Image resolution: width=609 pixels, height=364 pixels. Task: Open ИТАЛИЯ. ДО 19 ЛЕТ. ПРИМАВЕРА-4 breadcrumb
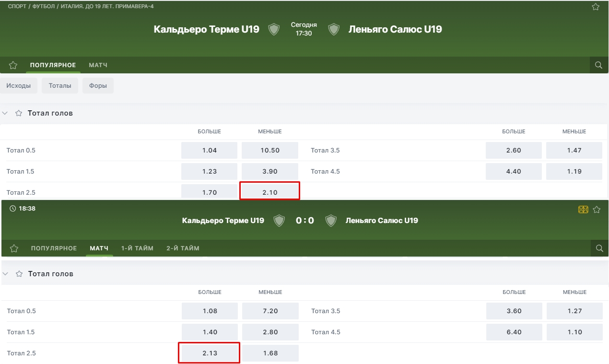click(x=107, y=7)
